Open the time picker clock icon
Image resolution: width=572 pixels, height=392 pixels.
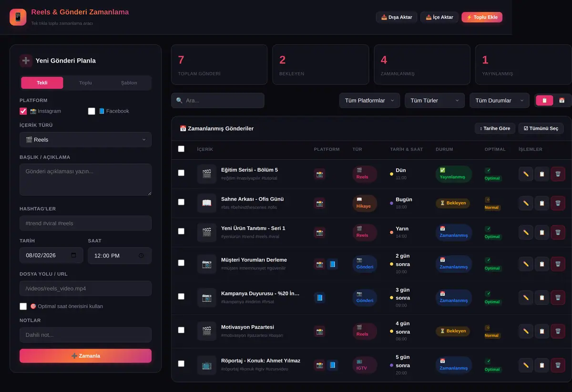(x=141, y=256)
